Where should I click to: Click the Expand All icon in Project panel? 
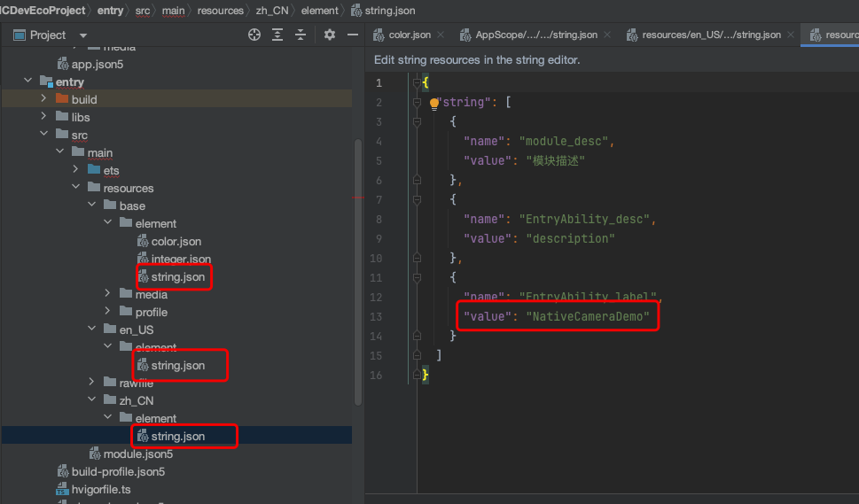(x=277, y=35)
